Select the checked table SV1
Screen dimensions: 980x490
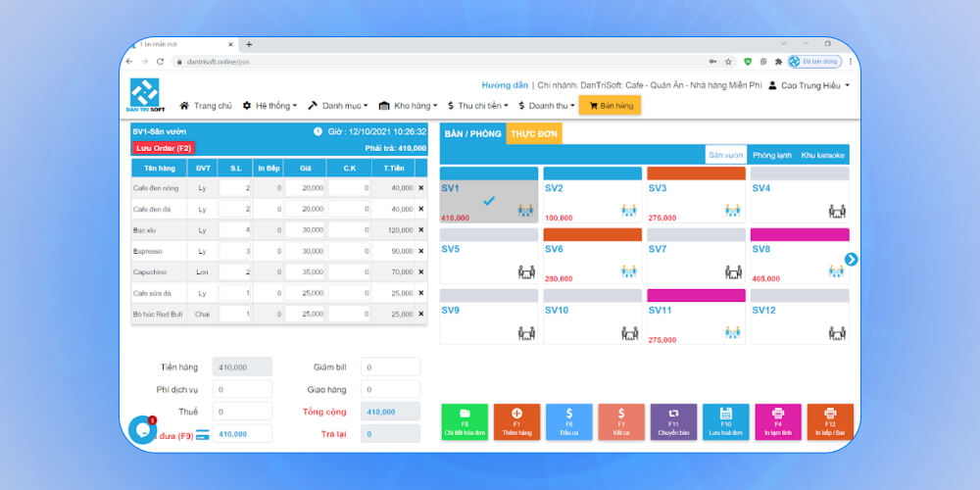(490, 201)
